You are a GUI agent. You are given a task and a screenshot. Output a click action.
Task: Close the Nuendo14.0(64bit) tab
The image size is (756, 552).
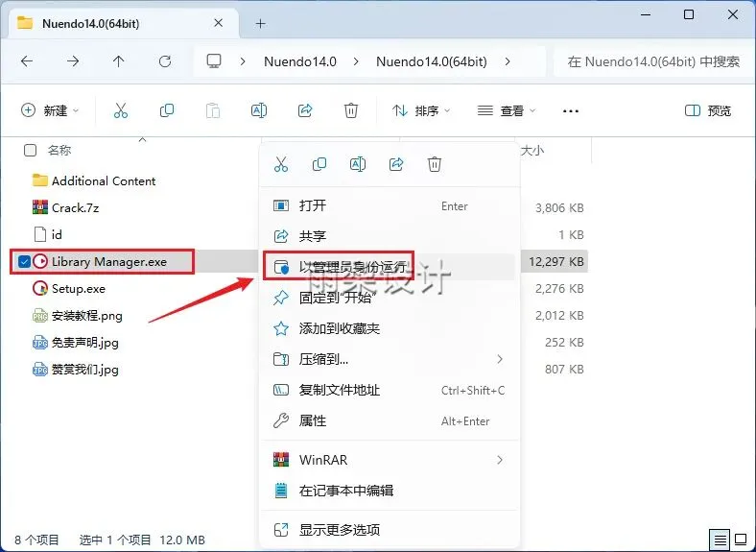(x=219, y=23)
